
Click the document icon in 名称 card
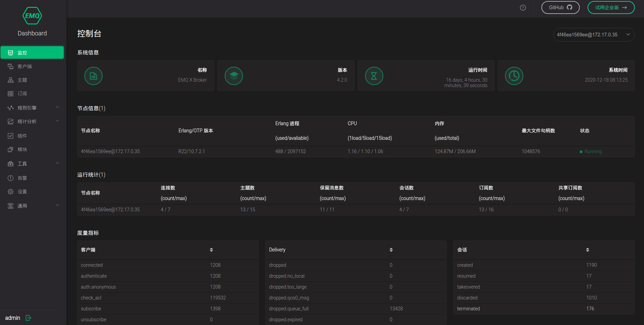click(x=93, y=76)
